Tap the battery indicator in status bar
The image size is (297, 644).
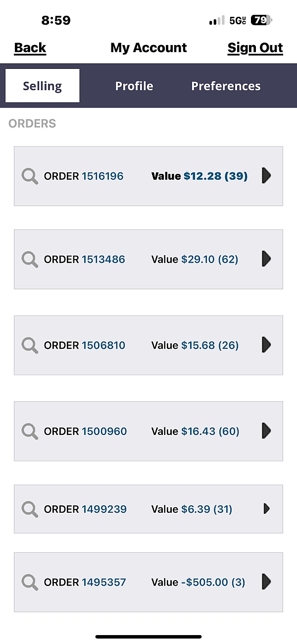pyautogui.click(x=261, y=20)
